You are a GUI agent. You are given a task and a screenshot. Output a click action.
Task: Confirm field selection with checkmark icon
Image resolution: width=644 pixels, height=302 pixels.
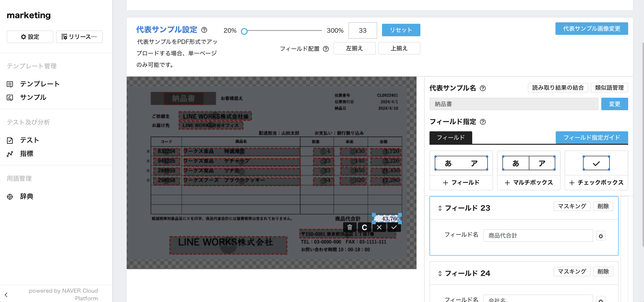click(x=394, y=227)
